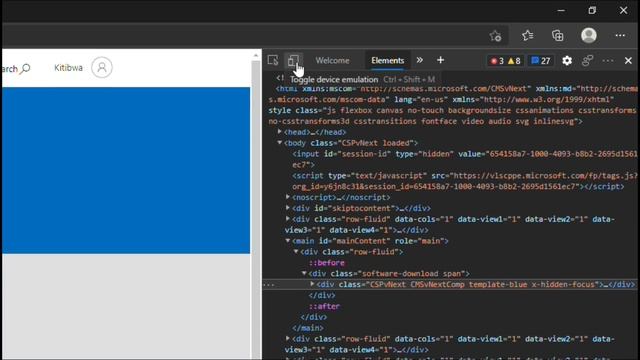The height and width of the screenshot is (360, 640).
Task: Toggle device emulation icon
Action: [x=293, y=60]
